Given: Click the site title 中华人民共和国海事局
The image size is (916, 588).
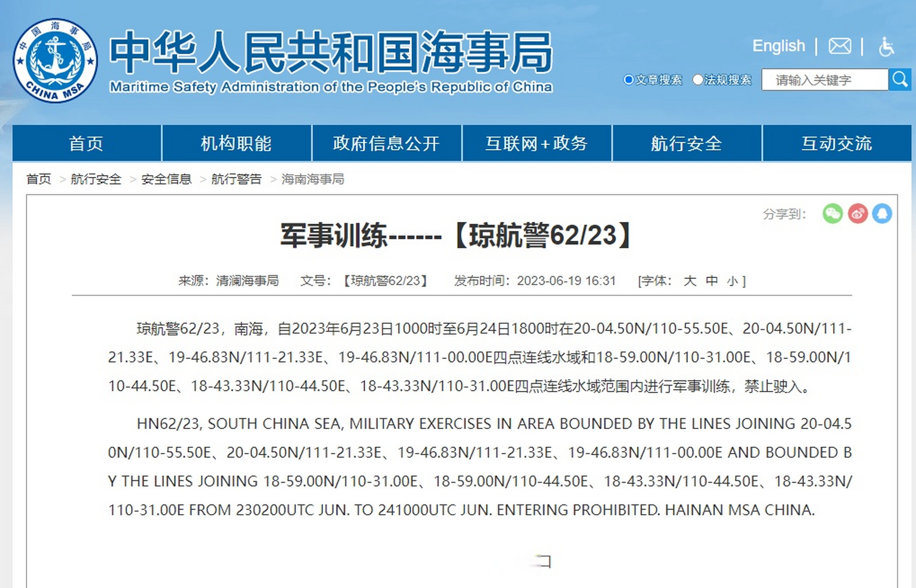Looking at the screenshot, I should [331, 52].
